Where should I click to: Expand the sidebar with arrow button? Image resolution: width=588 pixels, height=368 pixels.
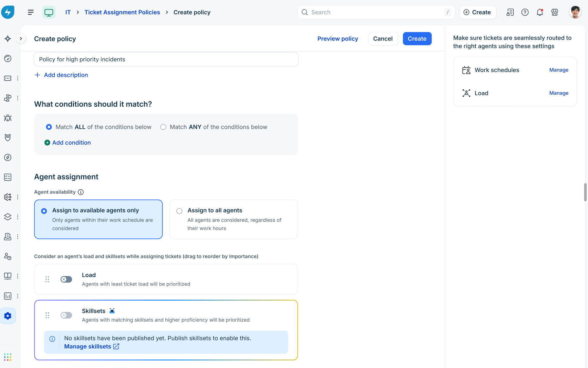[21, 39]
